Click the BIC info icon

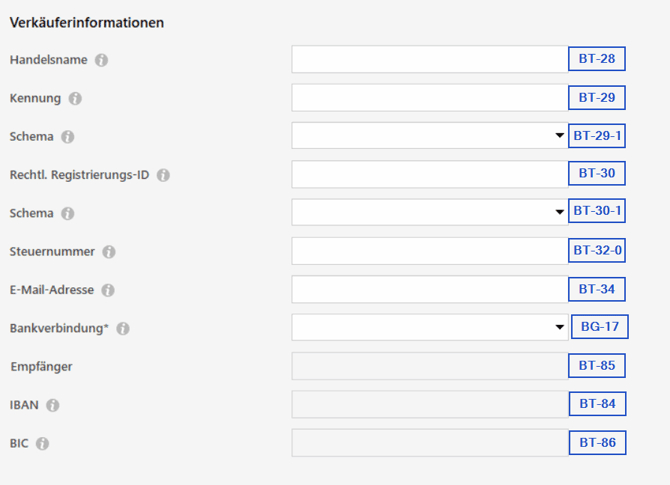click(x=42, y=444)
